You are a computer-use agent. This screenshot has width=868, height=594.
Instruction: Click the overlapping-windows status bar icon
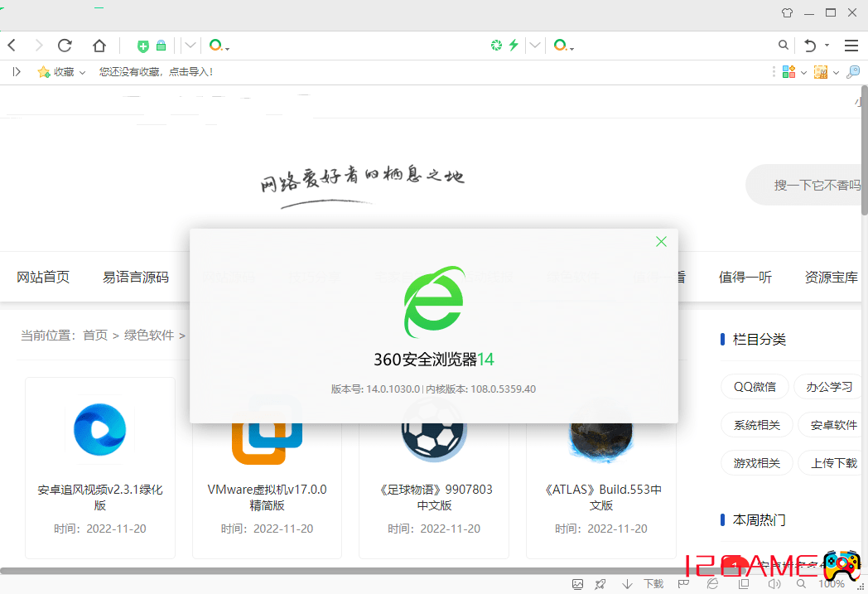click(744, 584)
